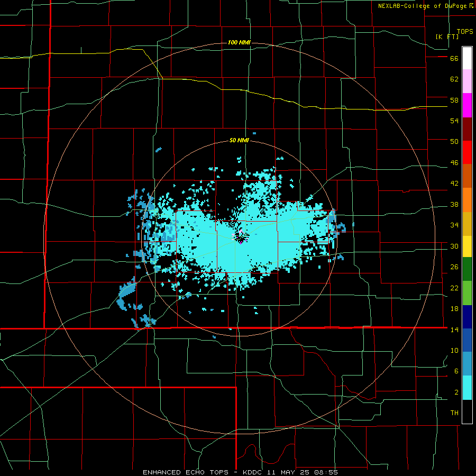Image resolution: width=476 pixels, height=476 pixels.
Task: Select the 2 legend value
Action: click(456, 392)
